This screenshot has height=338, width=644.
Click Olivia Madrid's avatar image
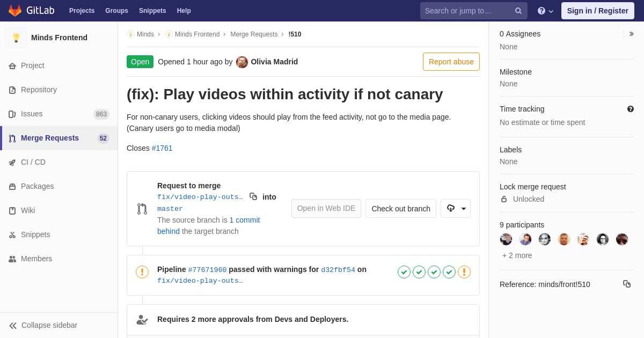(x=242, y=62)
